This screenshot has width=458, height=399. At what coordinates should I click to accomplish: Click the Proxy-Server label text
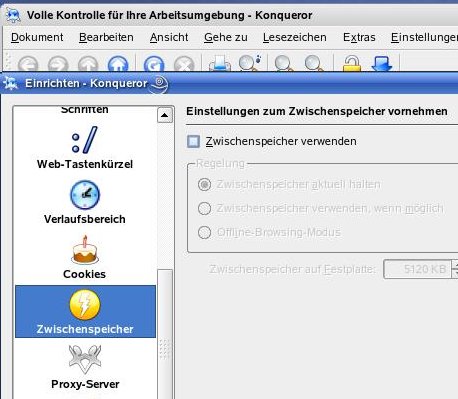click(85, 384)
